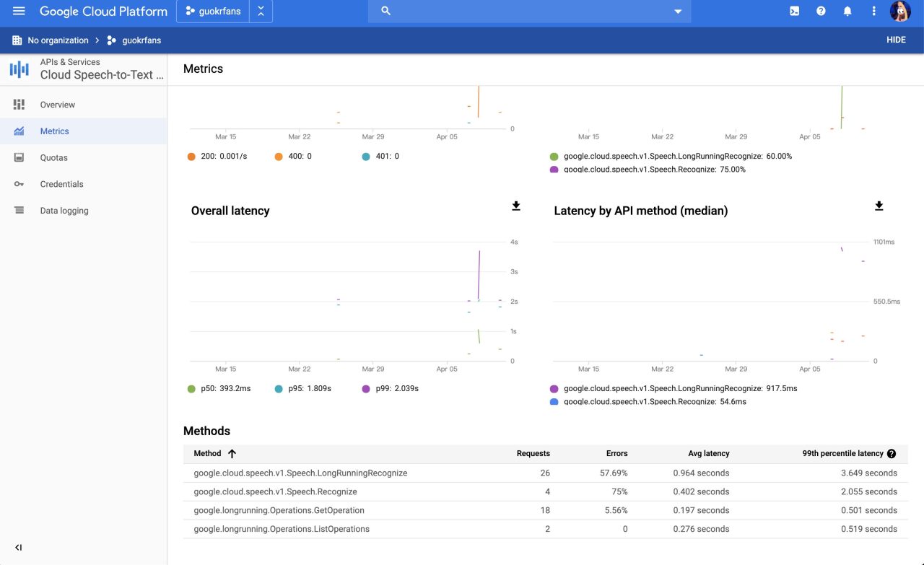Select Credentials key icon in sidebar
This screenshot has height=565, width=924.
[20, 184]
